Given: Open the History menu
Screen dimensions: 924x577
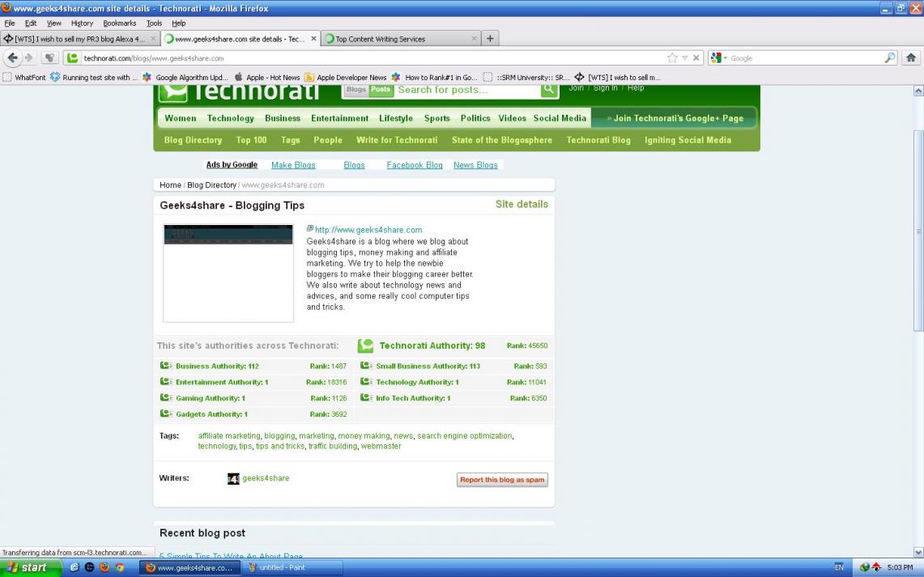Looking at the screenshot, I should [x=82, y=23].
